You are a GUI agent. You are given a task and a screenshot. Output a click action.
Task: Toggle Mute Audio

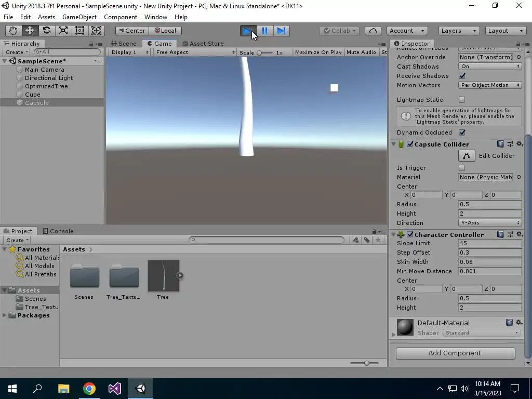click(x=361, y=52)
